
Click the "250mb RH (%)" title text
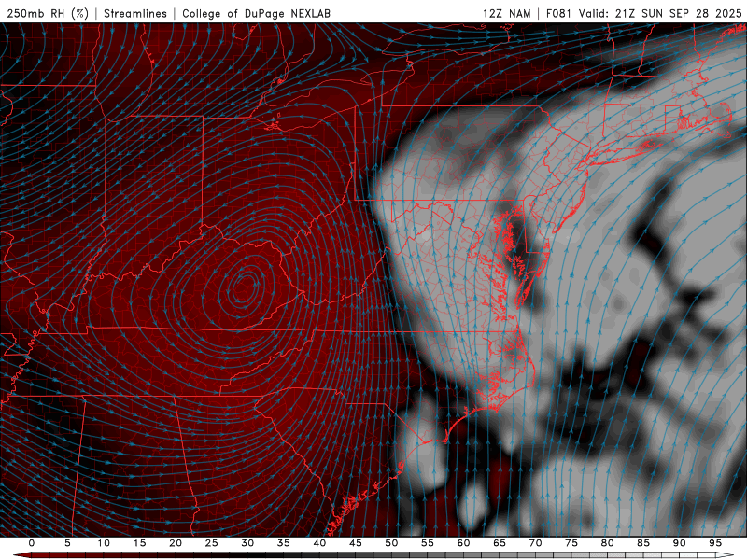(x=48, y=13)
